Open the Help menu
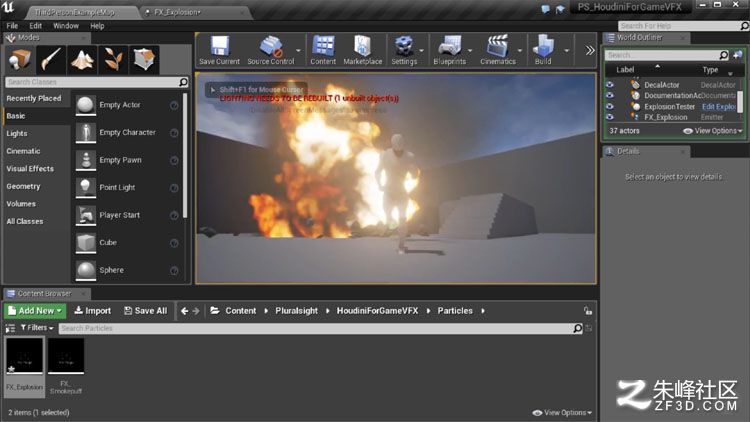Screen dimensions: 750x422 point(97,26)
